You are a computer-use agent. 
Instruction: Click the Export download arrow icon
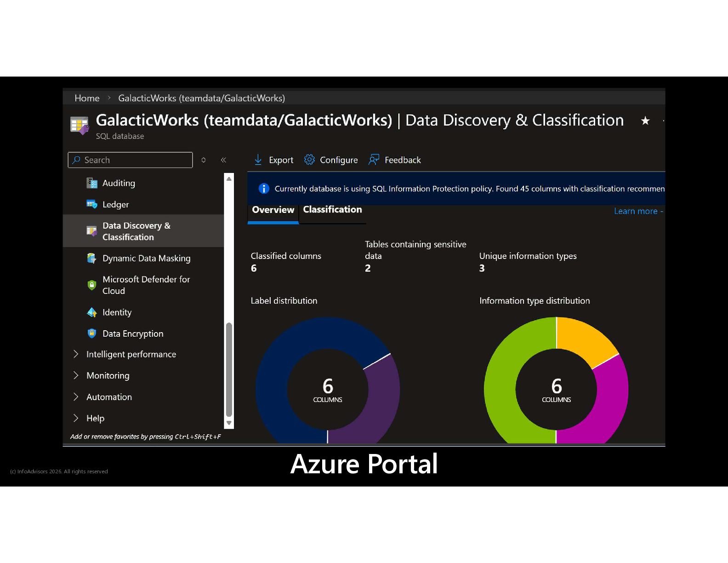tap(258, 160)
